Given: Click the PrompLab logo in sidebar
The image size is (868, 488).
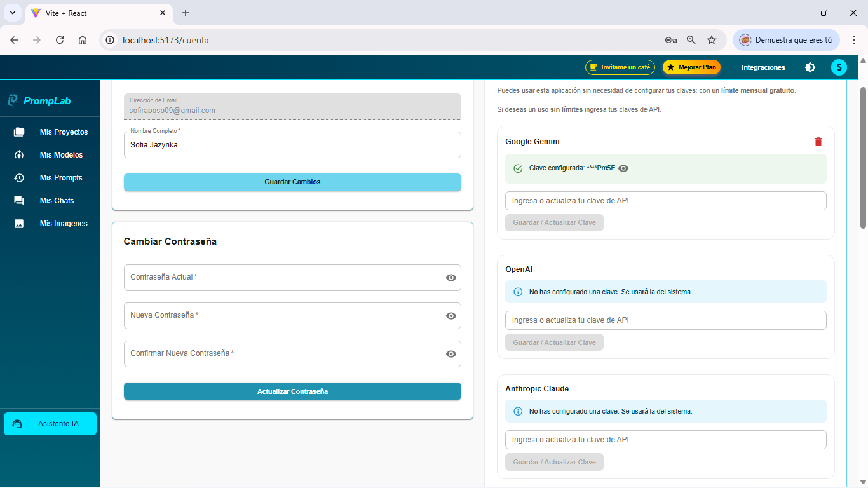Looking at the screenshot, I should click(39, 100).
